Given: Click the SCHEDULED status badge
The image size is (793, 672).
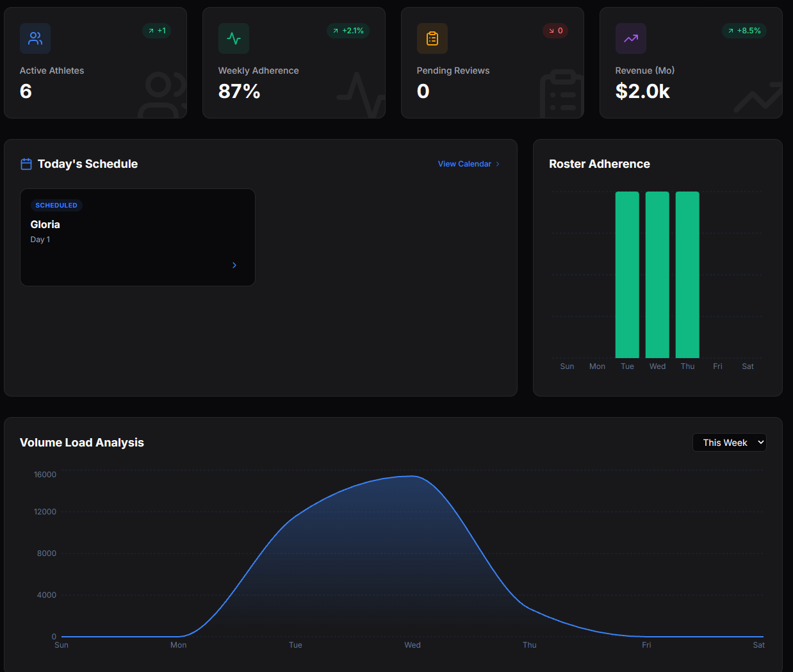Looking at the screenshot, I should (x=56, y=205).
